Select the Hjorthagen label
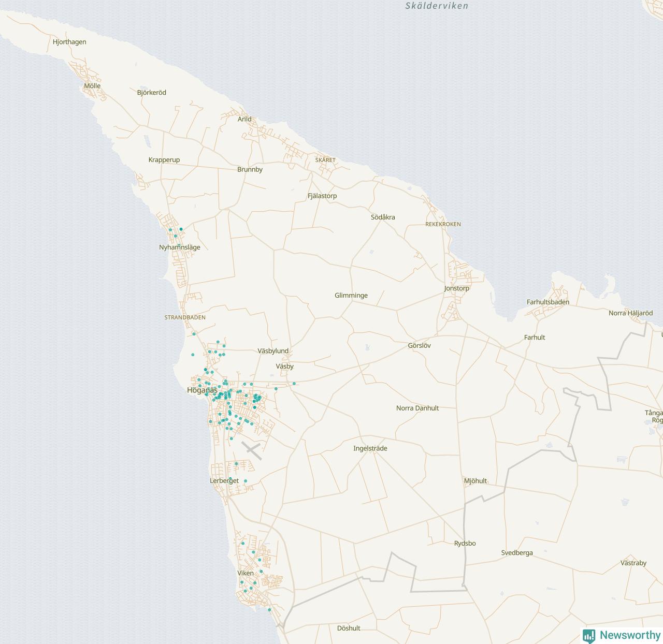 (69, 42)
